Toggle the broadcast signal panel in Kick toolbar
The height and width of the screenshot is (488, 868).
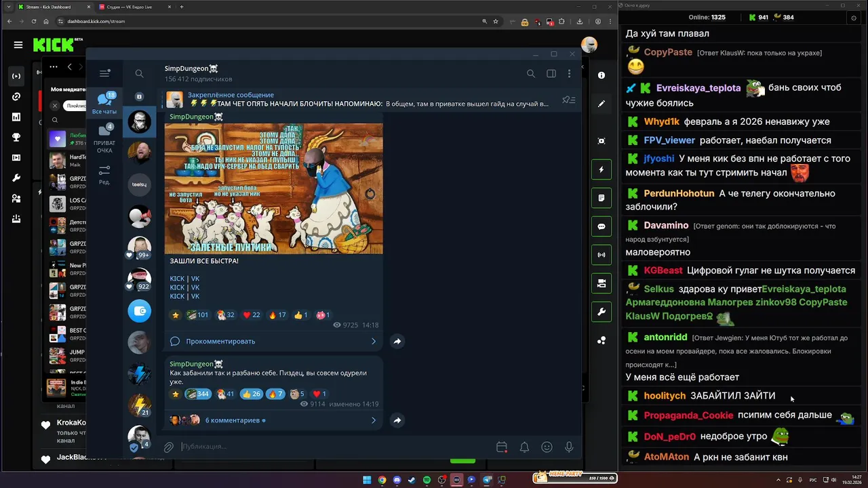(x=601, y=255)
